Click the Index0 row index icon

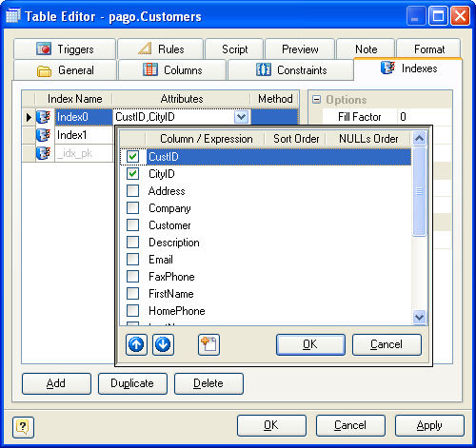pyautogui.click(x=44, y=117)
